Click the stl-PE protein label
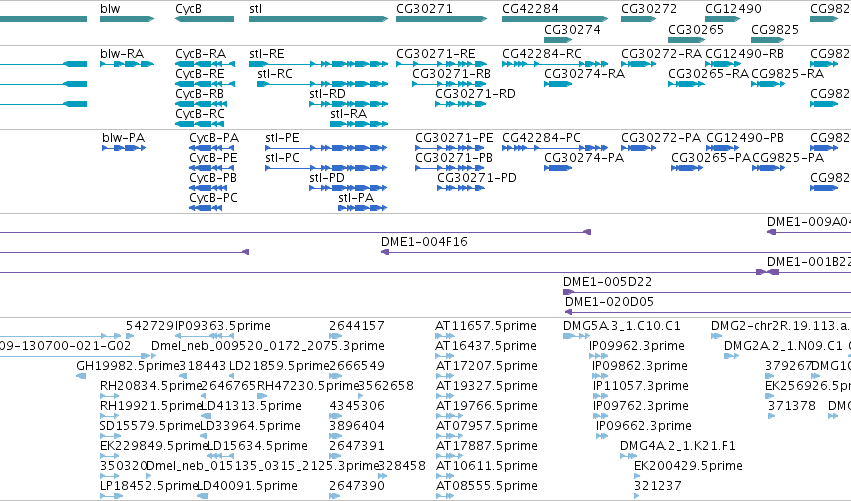 tap(282, 138)
